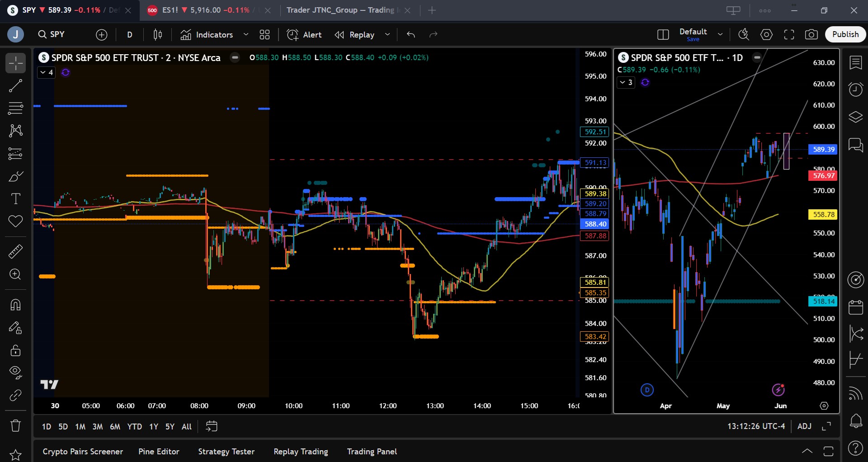Viewport: 868px width, 462px height.
Task: Open the favorites heart icon tool
Action: coord(15,222)
